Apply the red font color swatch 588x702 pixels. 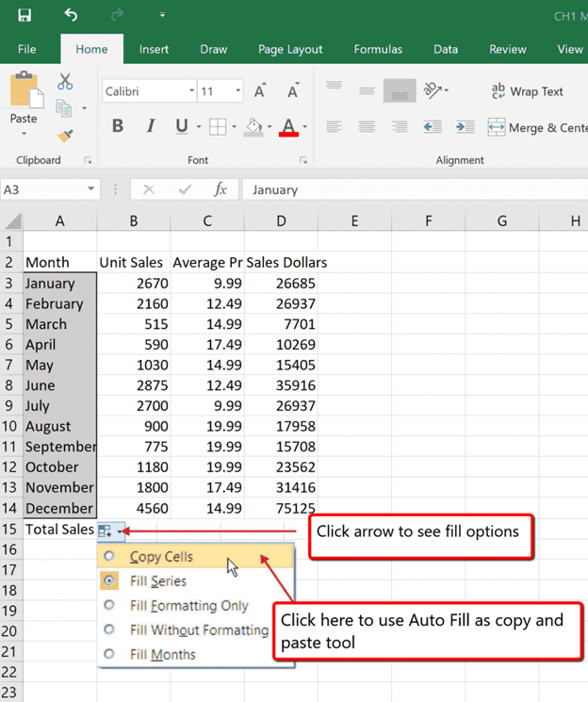click(x=289, y=127)
